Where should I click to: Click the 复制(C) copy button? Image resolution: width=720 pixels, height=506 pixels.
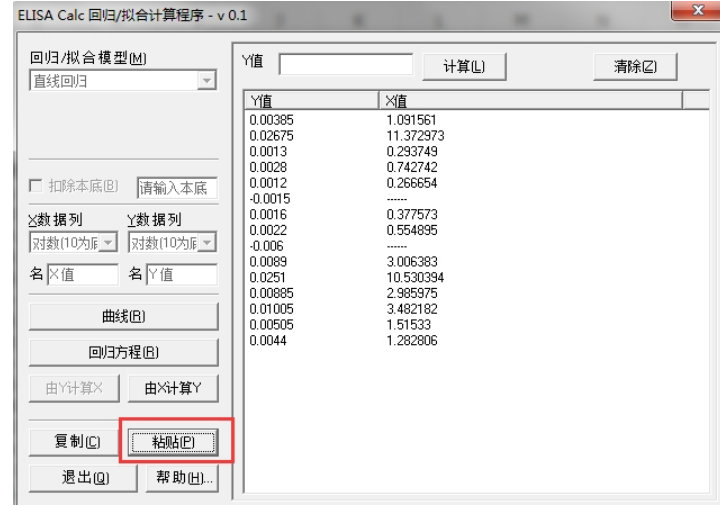[x=74, y=442]
